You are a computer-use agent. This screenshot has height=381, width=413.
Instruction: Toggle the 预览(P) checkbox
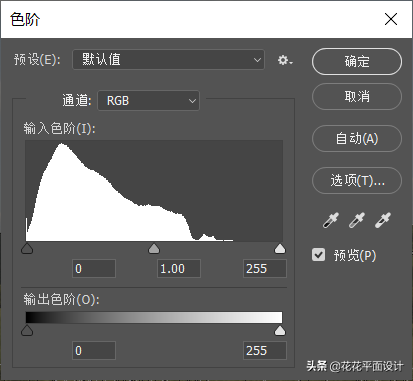318,255
